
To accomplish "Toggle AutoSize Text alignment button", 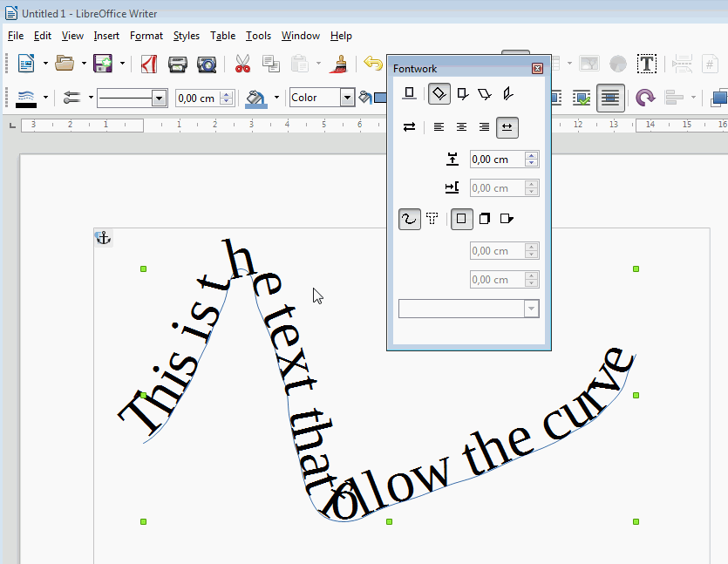I will (x=507, y=127).
